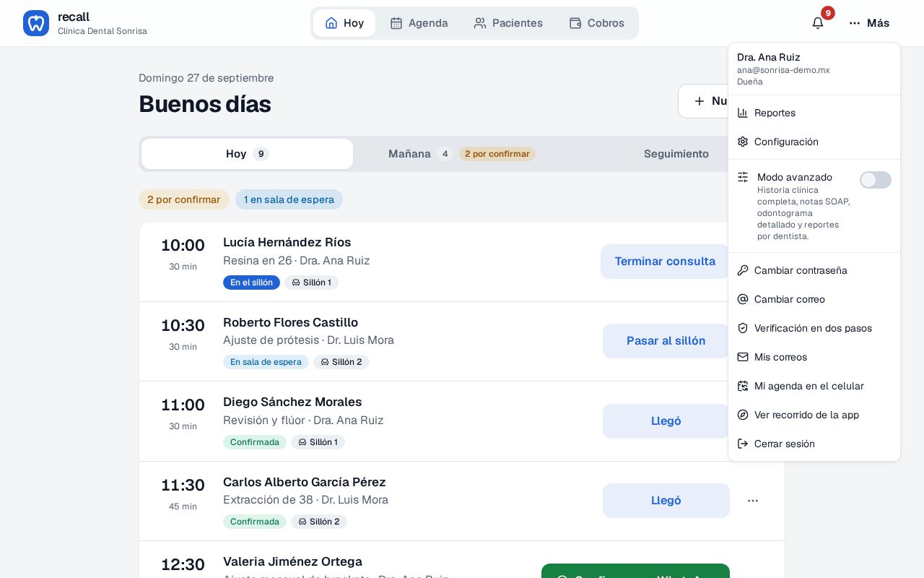Click the house icon in Hoy tab
The image size is (924, 578).
331,23
